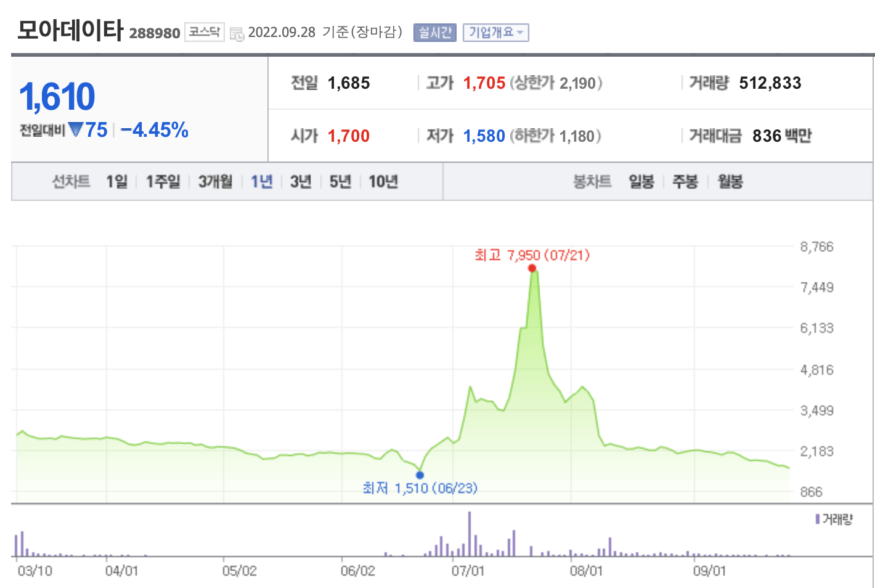875x588 pixels.
Task: Select the 1일 line chart tab
Action: [116, 181]
